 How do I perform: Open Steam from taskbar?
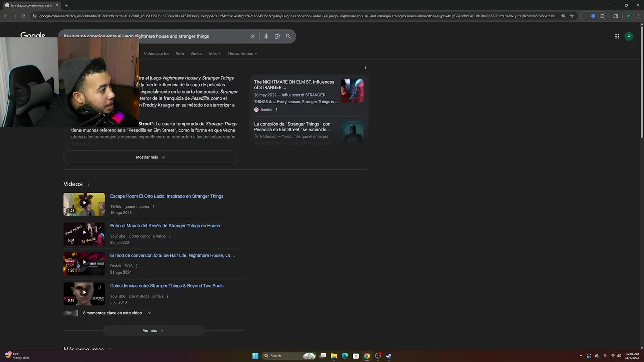[389, 356]
